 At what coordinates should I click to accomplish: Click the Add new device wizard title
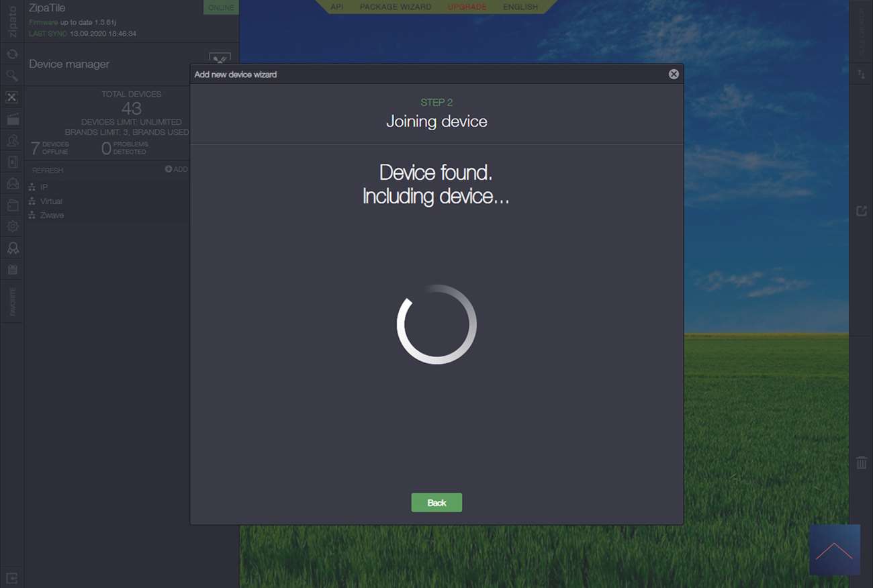coord(236,75)
